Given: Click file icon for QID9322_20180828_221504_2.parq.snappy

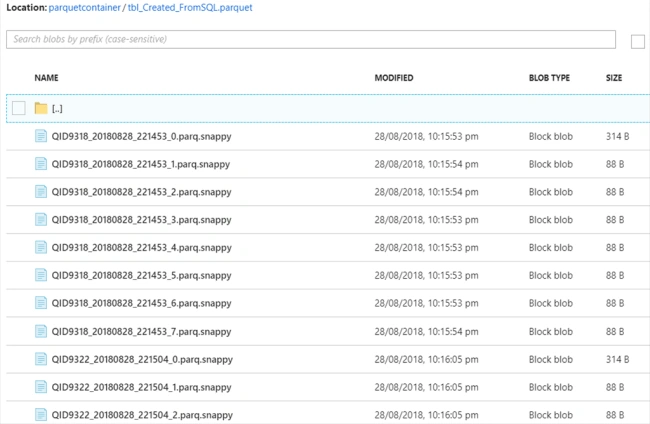Looking at the screenshot, I should pyautogui.click(x=41, y=414).
